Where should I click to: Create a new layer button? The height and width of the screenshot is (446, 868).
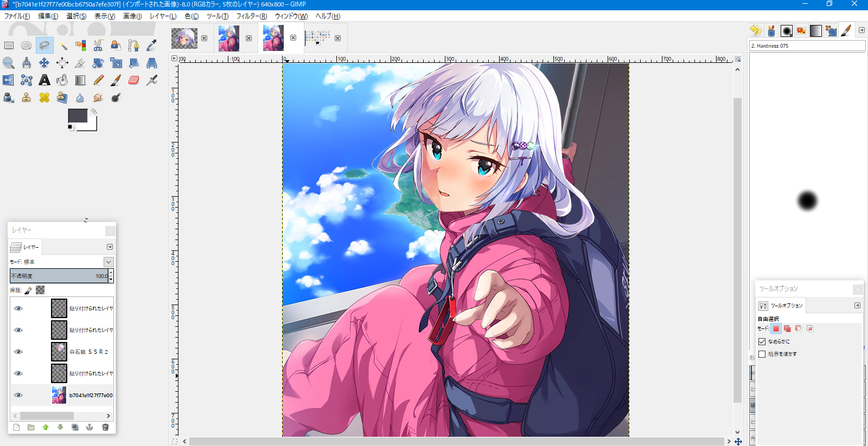point(16,427)
